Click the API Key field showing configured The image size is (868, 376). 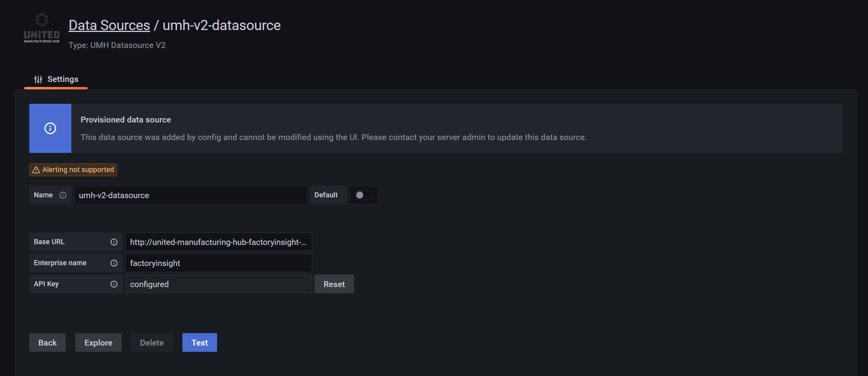[x=218, y=284]
